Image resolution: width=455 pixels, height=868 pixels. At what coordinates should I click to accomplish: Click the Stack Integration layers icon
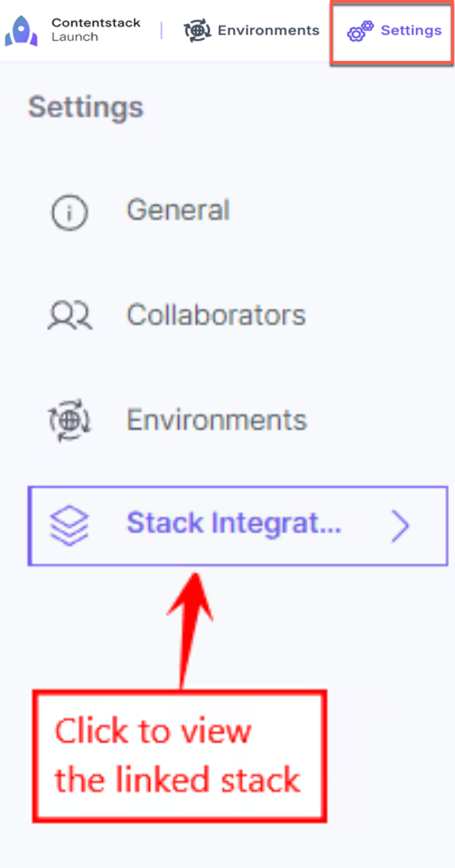tap(69, 525)
